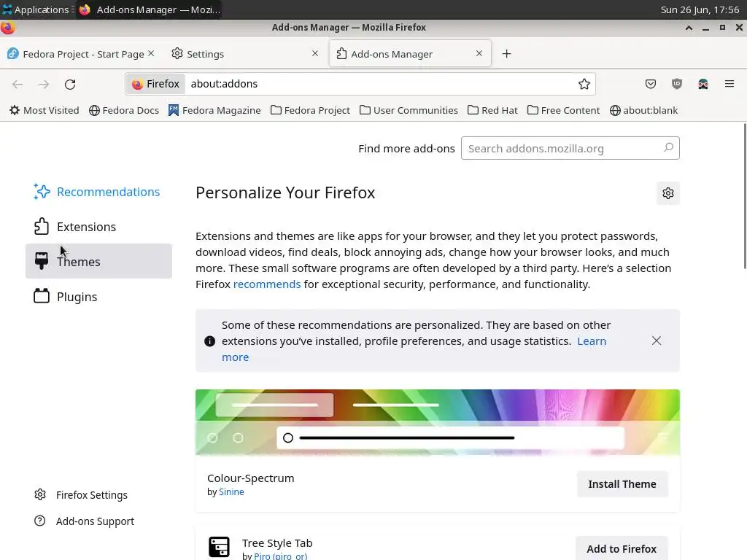The image size is (747, 560).
Task: Click the Firefox account avatar icon
Action: [703, 85]
